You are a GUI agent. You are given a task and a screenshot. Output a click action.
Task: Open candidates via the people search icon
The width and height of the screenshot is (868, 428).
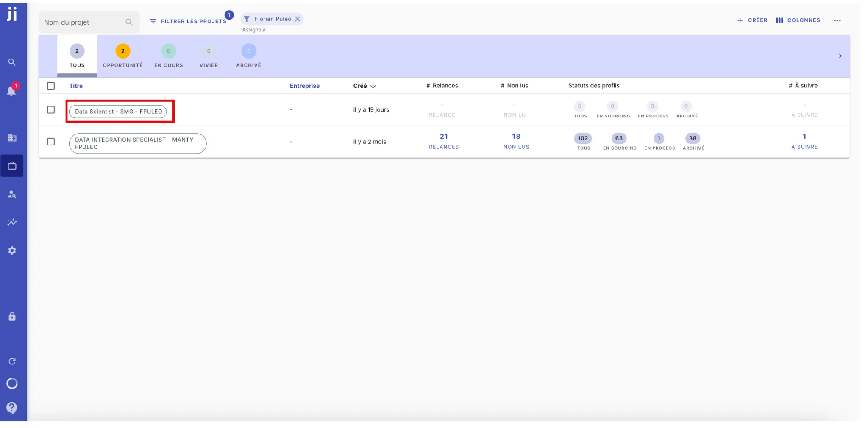tap(12, 195)
